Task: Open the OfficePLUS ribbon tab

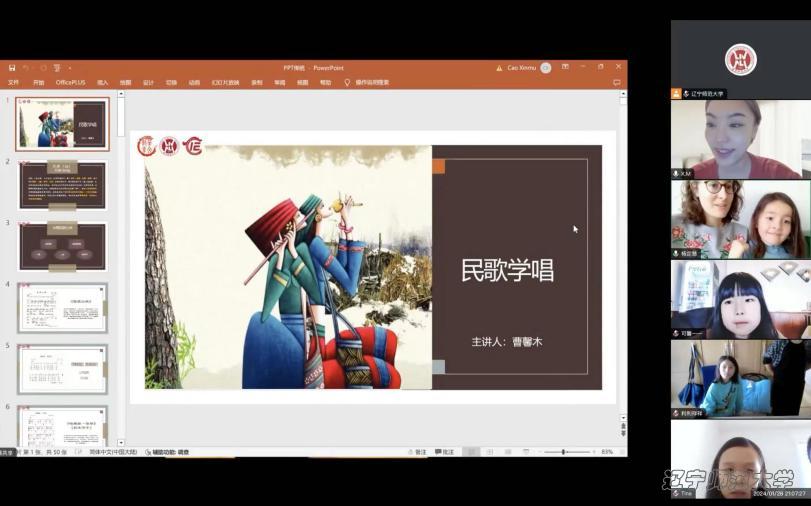Action: (70, 82)
